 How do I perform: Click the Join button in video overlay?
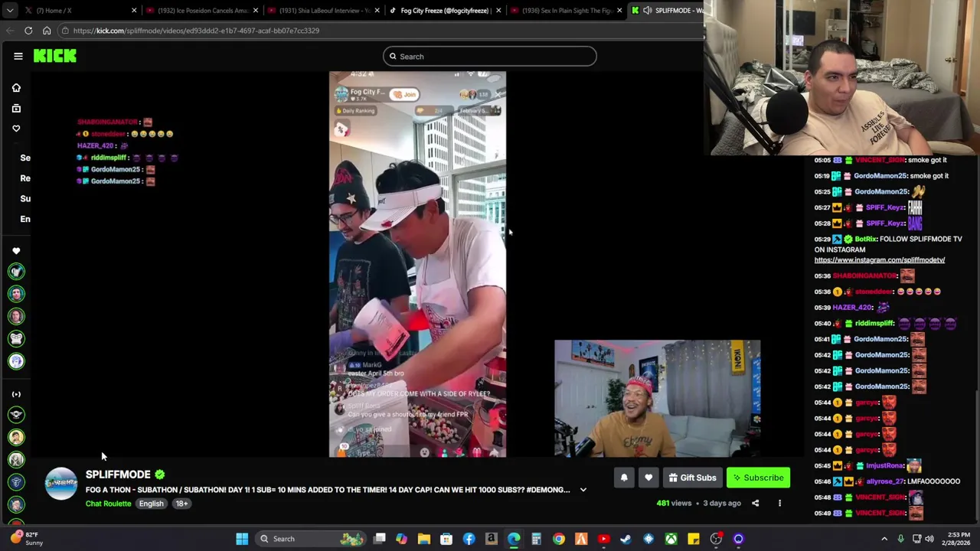point(406,95)
